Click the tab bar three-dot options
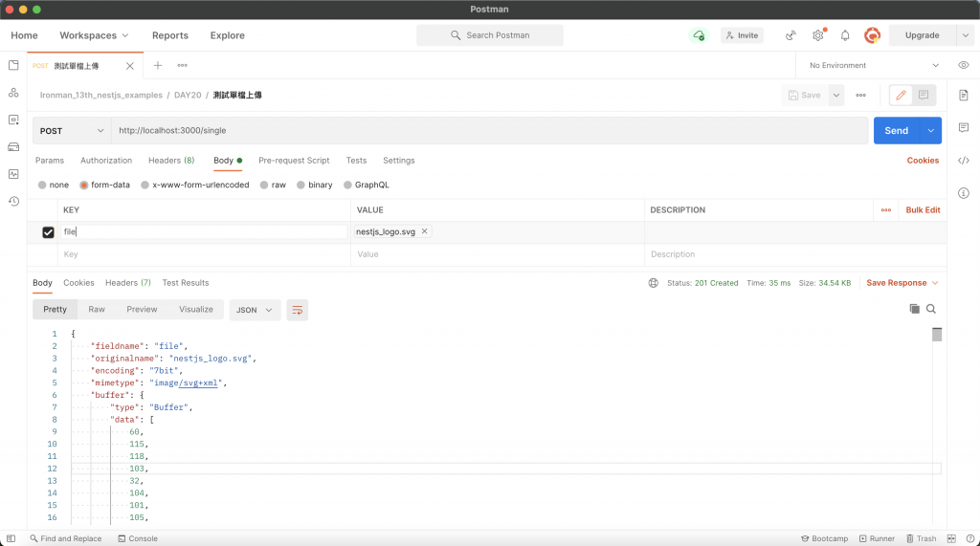Screen dimensions: 980x546 (182, 65)
